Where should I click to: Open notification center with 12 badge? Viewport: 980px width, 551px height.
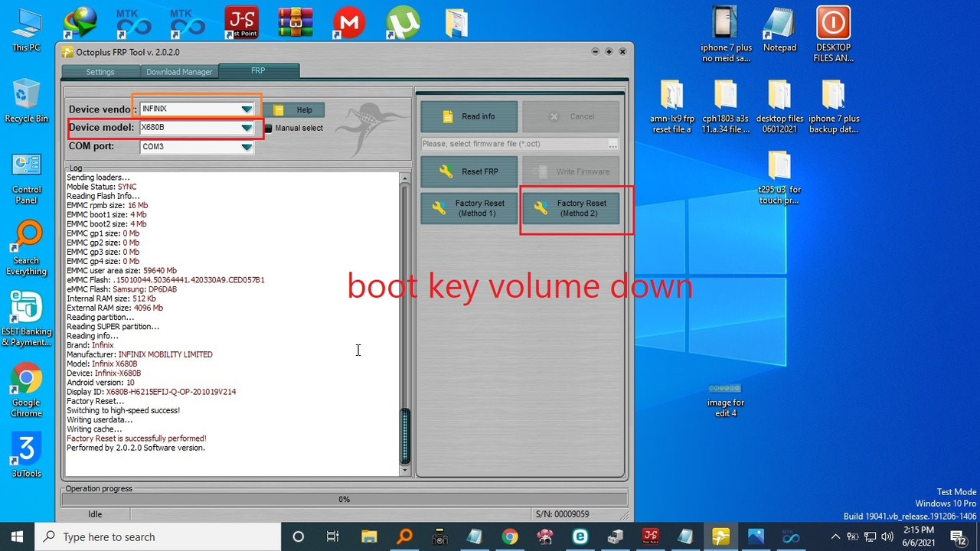(x=958, y=536)
